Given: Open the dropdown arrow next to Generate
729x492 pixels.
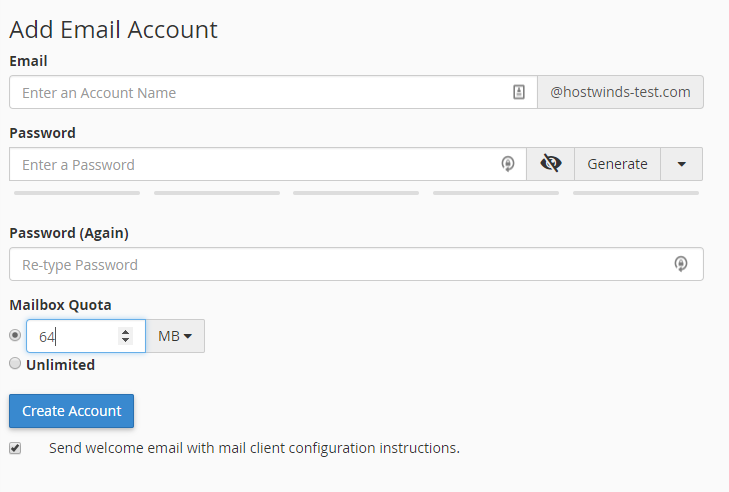Looking at the screenshot, I should coord(681,164).
